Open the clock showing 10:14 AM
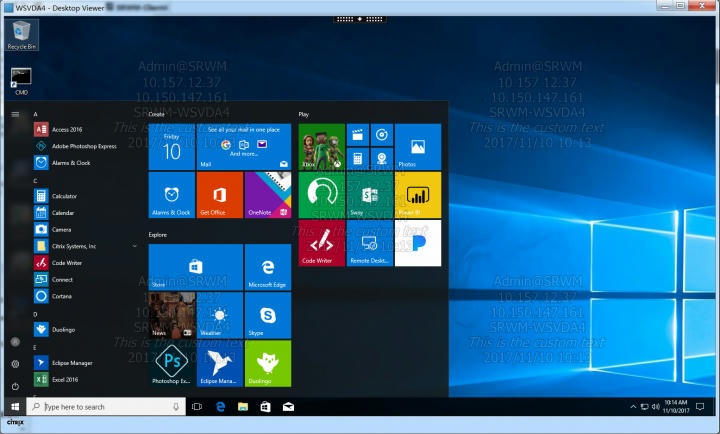Viewport: 720px width, 434px height. tap(676, 407)
